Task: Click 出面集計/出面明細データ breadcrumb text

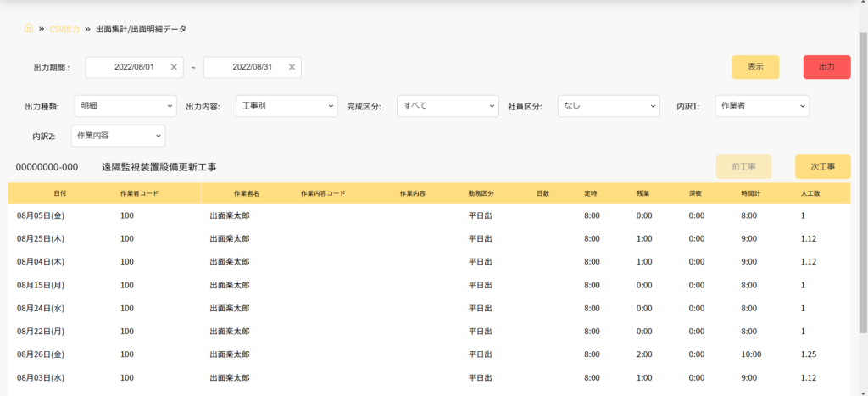Action: click(x=142, y=29)
